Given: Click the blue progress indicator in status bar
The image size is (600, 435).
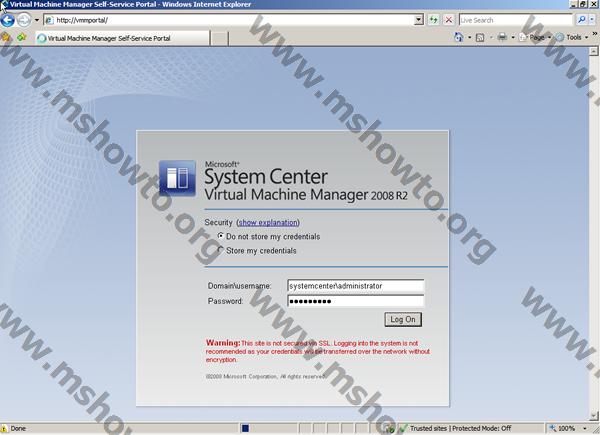Looking at the screenshot, I should coord(246,428).
